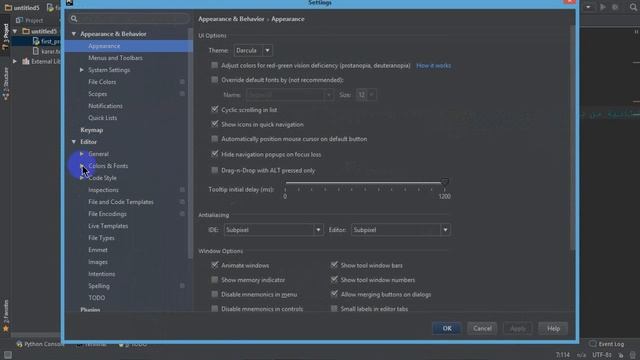Expand External Libraries in project tree

point(15,61)
